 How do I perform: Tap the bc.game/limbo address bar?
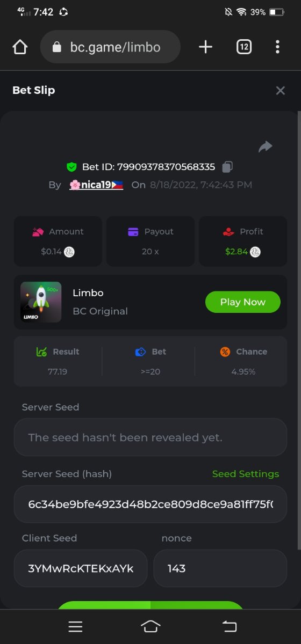pos(110,47)
